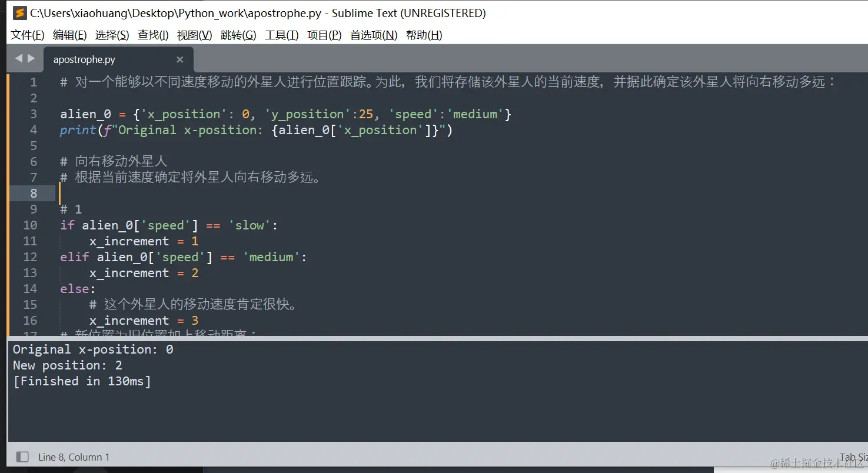Click the long comment on line 1
The image size is (868, 473).
[448, 82]
